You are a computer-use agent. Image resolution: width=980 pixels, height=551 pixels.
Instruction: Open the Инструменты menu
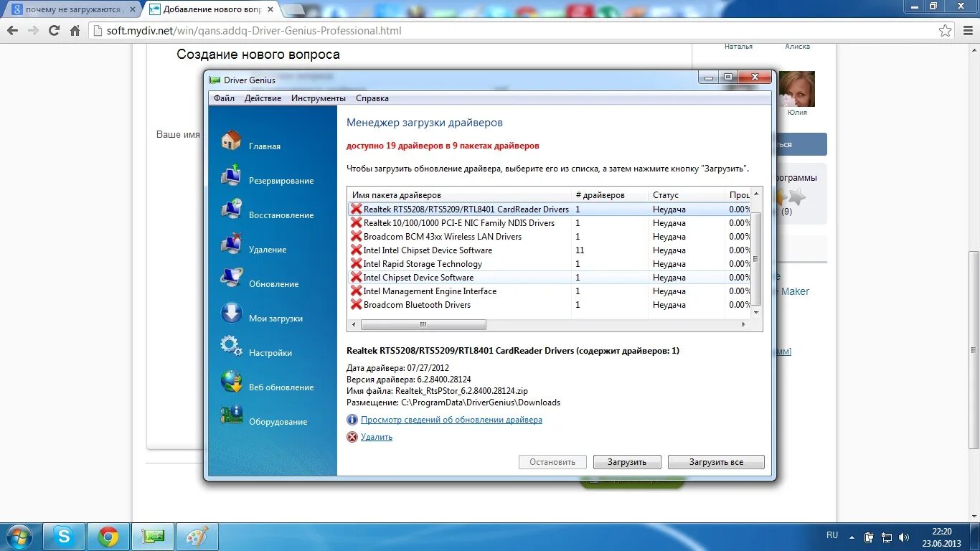pos(319,98)
